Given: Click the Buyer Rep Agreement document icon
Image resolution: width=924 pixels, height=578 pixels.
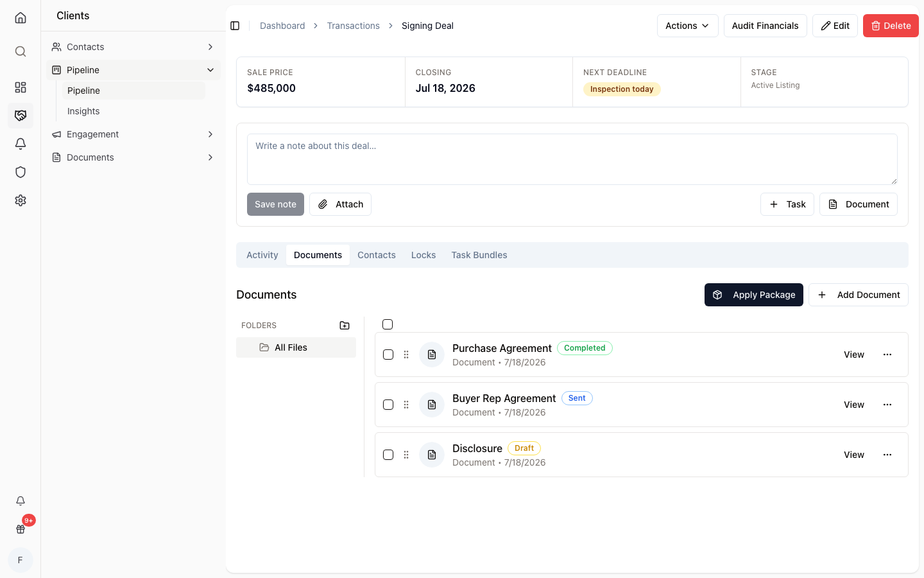Looking at the screenshot, I should tap(432, 405).
